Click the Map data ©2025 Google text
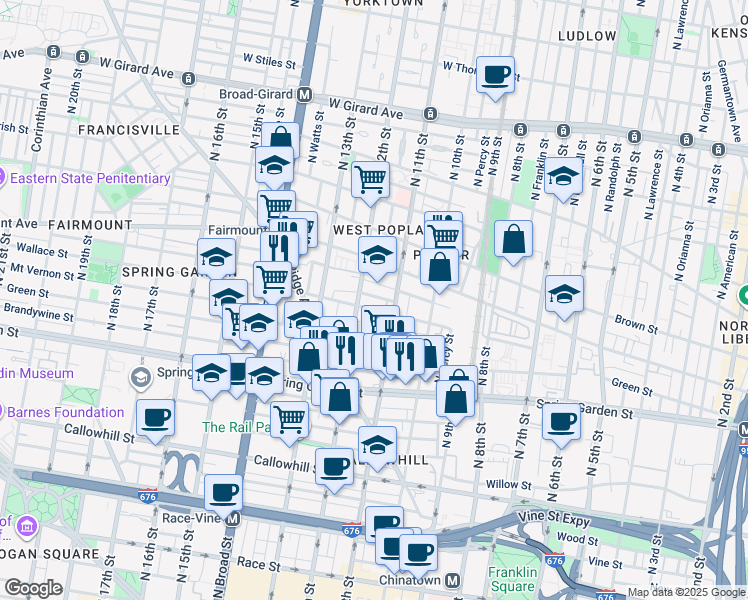The image size is (748, 600). pos(687,593)
